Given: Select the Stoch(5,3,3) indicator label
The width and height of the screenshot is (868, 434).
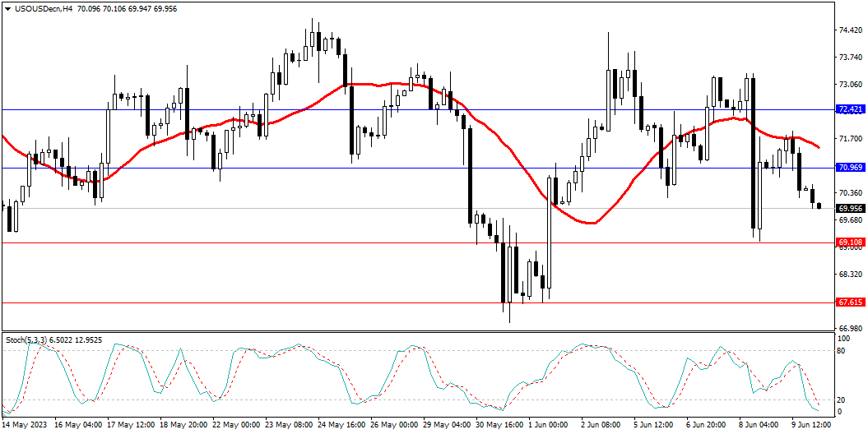Looking at the screenshot, I should tap(26, 340).
